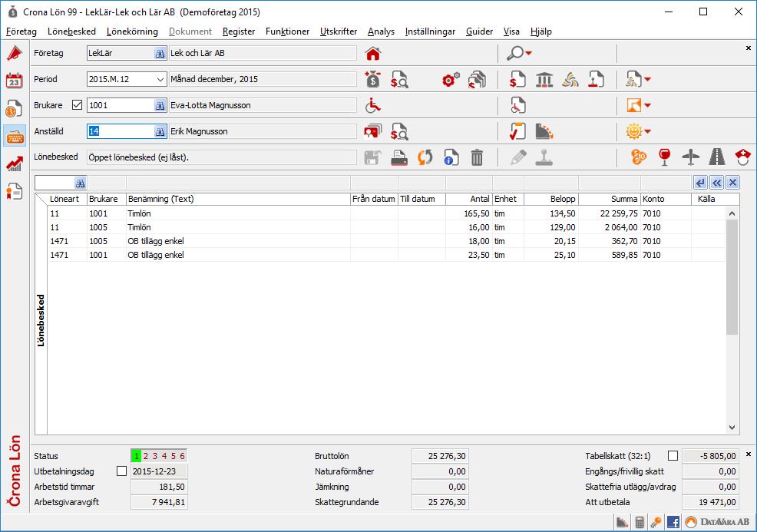Viewport: 757px width, 532px height.
Task: Click the red checkmark document icon
Action: 517,131
